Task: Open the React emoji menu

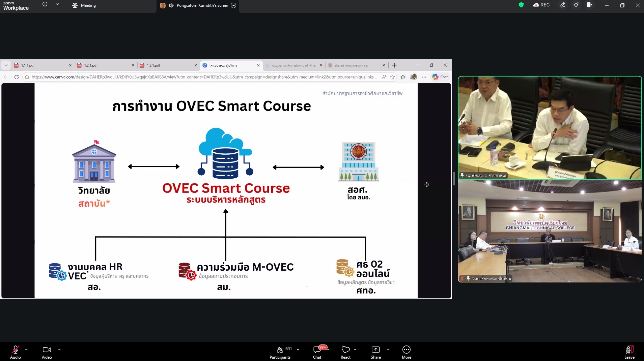Action: pos(345,352)
